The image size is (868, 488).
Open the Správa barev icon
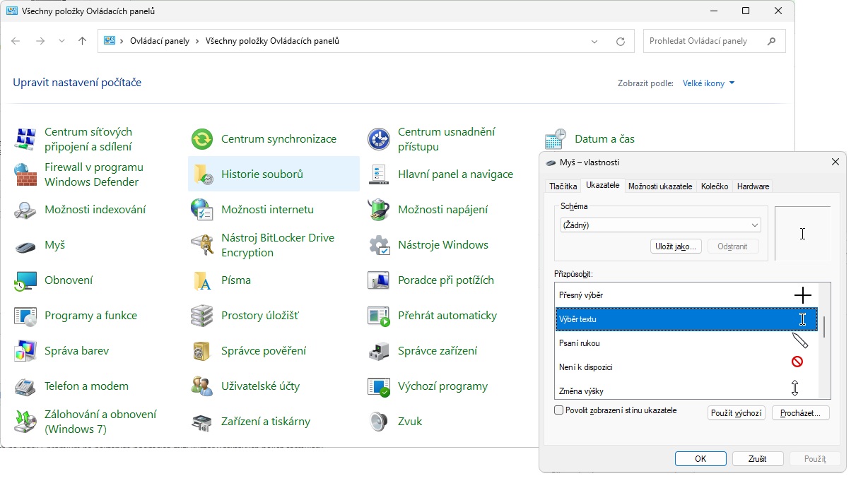coord(25,351)
